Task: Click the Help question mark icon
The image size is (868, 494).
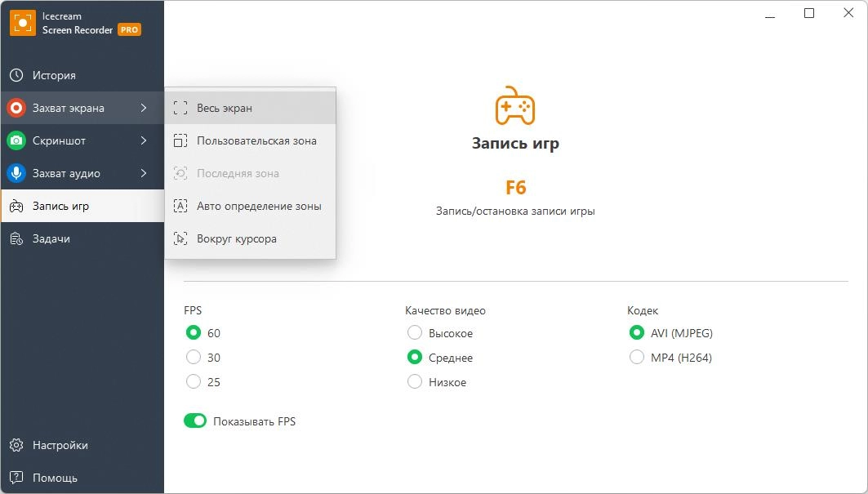Action: click(x=16, y=478)
